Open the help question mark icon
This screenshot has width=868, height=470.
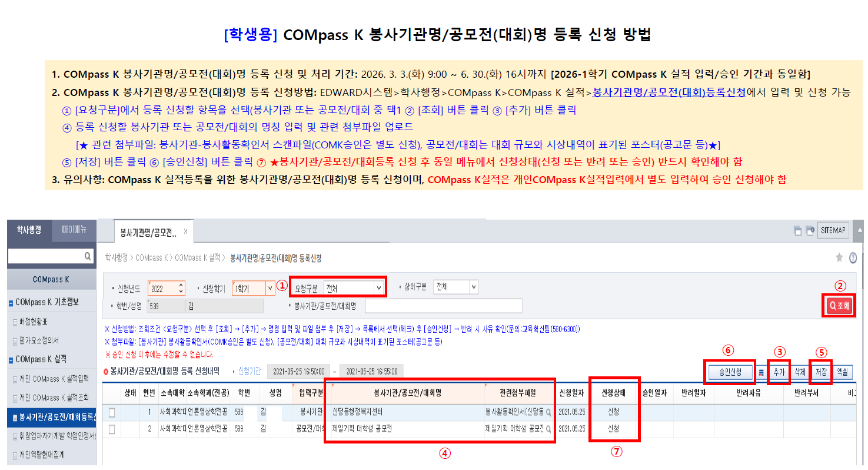pyautogui.click(x=853, y=257)
